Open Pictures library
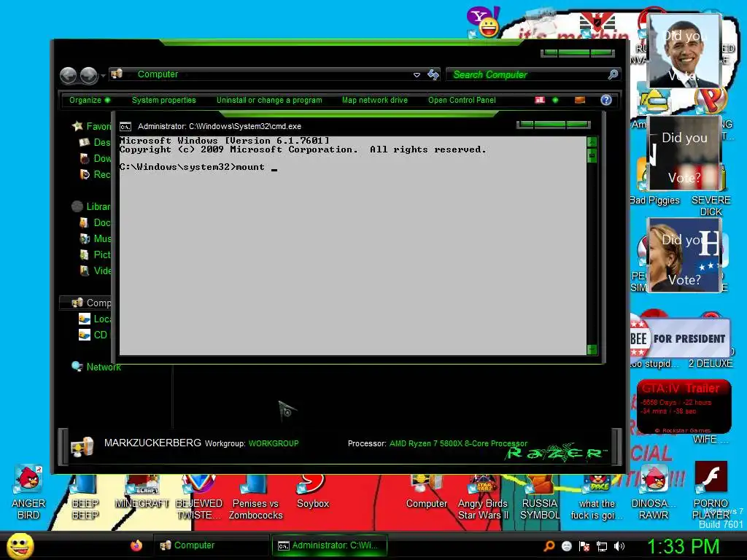Viewport: 747px width, 560px height. pos(95,254)
